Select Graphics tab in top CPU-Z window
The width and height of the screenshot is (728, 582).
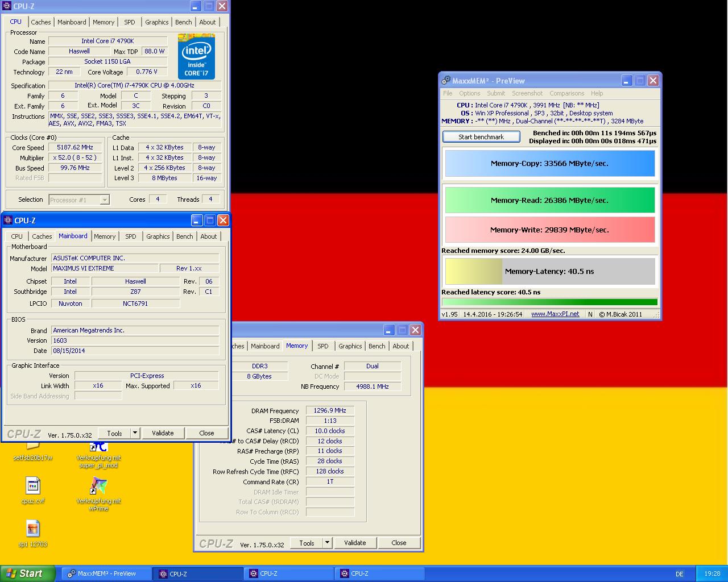(x=156, y=22)
